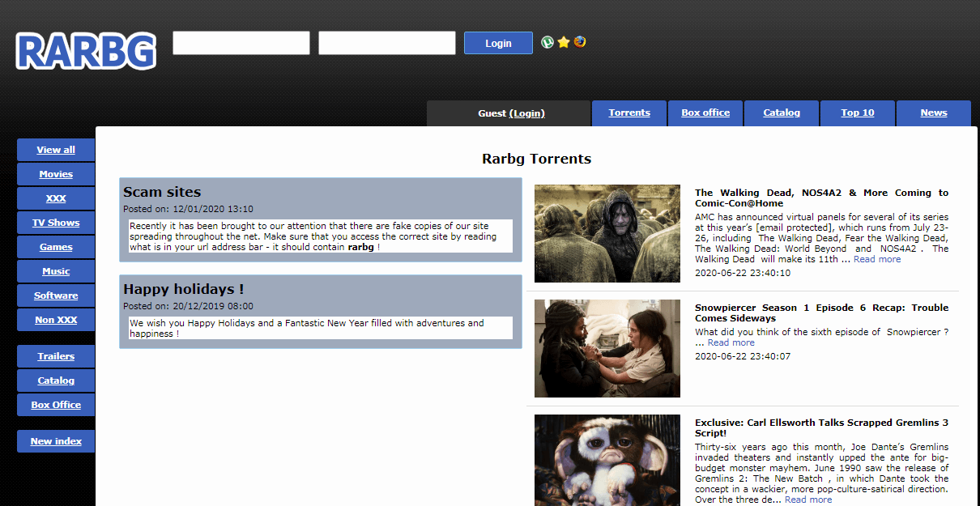Select Software in the sidebar
Viewport: 980px width, 506px height.
tap(56, 296)
